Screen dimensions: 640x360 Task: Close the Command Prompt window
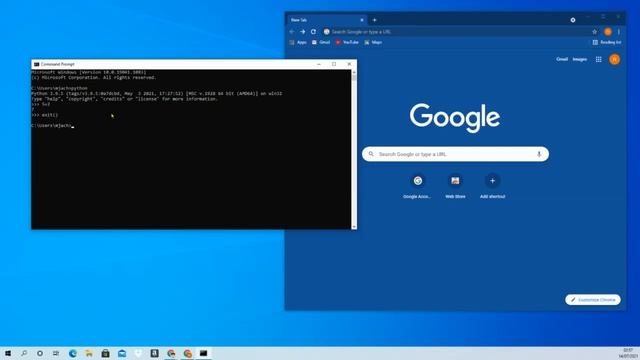click(349, 64)
